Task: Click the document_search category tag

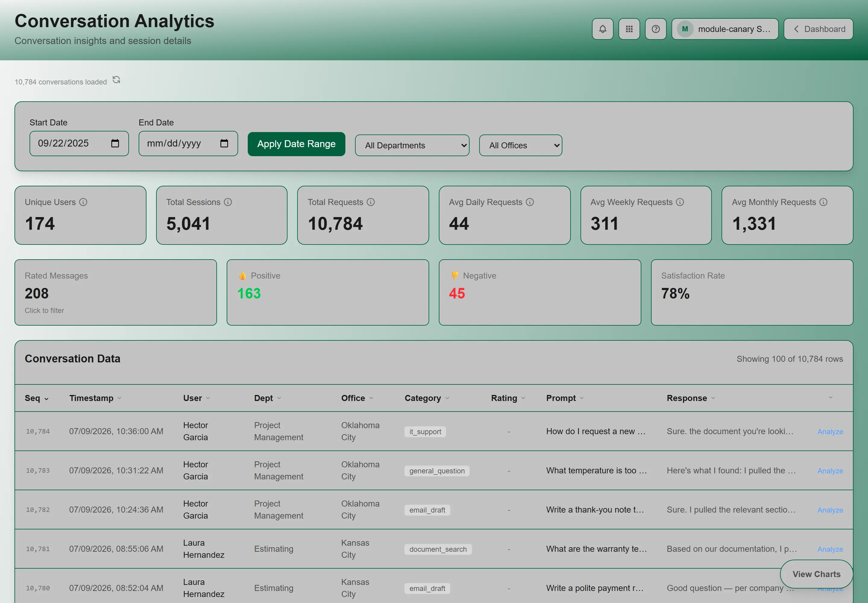Action: pos(438,550)
